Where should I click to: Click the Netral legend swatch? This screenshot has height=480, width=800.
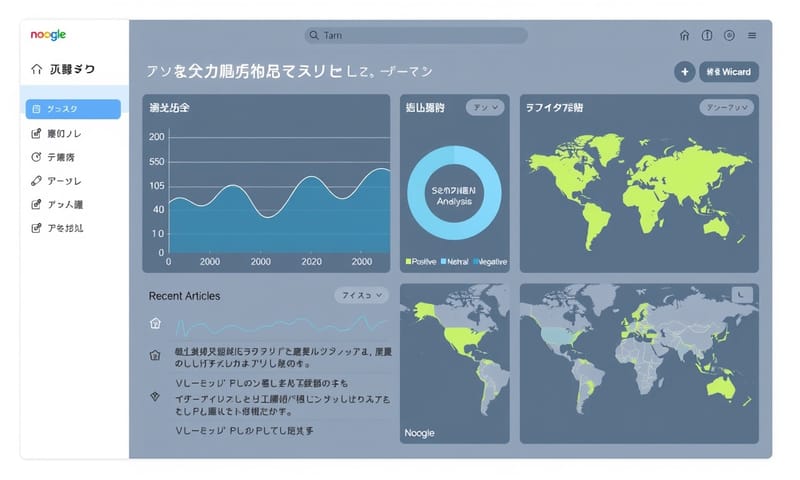443,262
